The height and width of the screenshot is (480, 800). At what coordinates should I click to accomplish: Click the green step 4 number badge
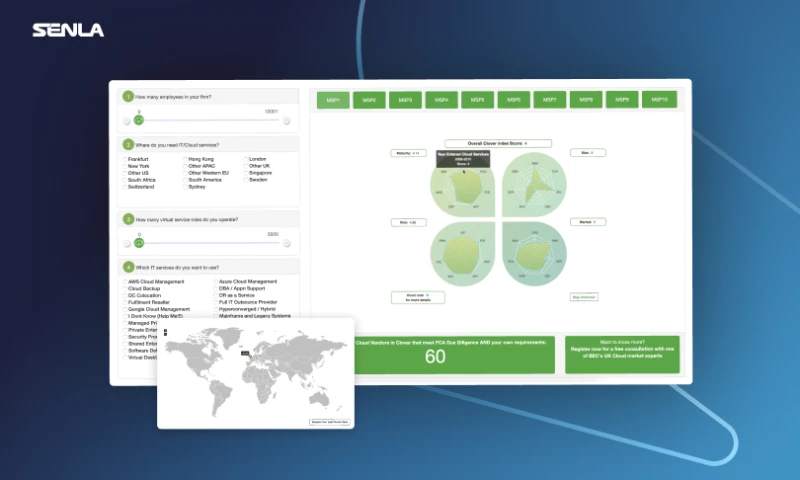(128, 267)
